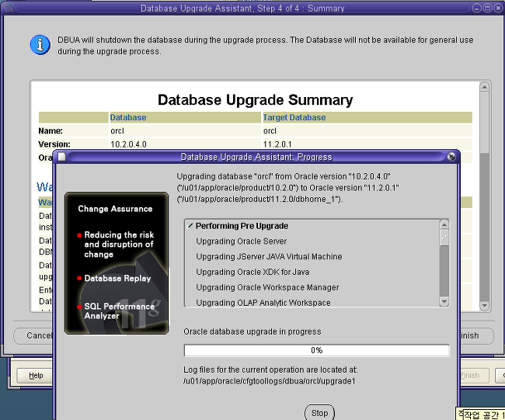Select 'Performing Pre Upgrade' step
Image resolution: width=505 pixels, height=420 pixels.
[x=242, y=226]
